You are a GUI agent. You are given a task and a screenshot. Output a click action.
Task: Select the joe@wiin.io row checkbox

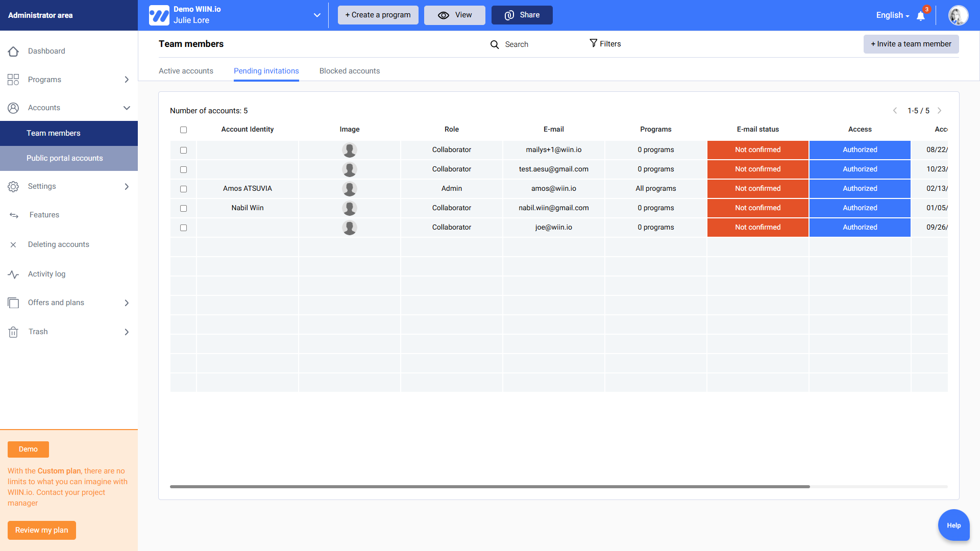point(183,228)
